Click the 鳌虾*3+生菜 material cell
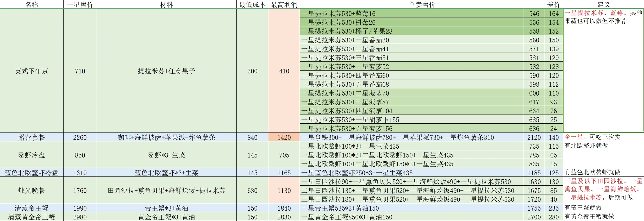The height and width of the screenshot is (221, 644). (166, 155)
